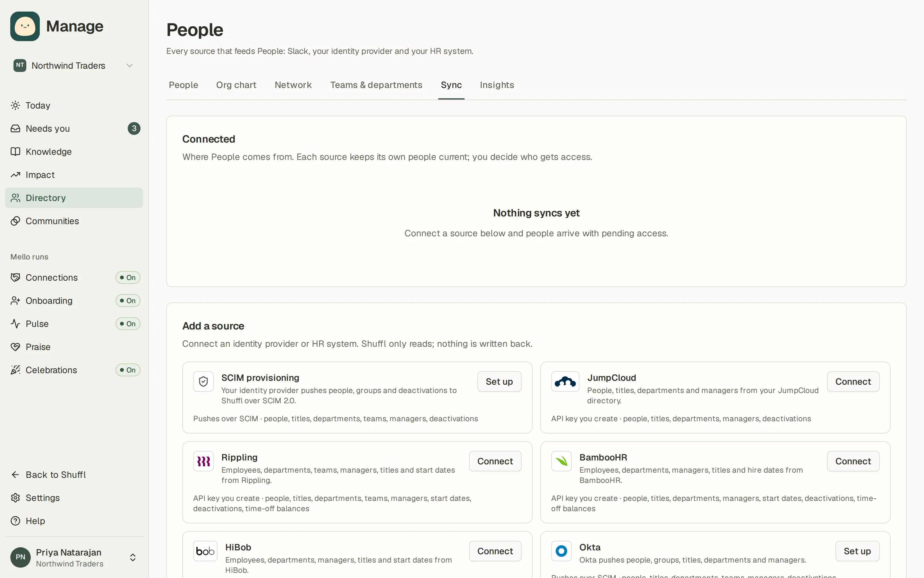Click the Manage app smiley logo
The image size is (924, 578).
[x=25, y=26]
